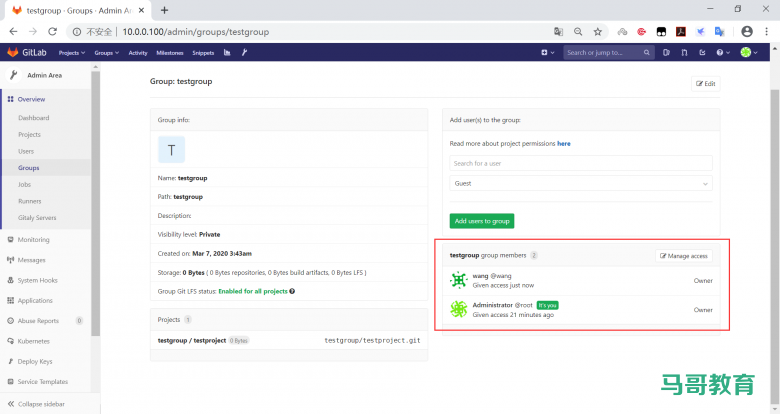Click the wang @wang member name
Viewport: 780px width, 414px height.
coord(491,276)
